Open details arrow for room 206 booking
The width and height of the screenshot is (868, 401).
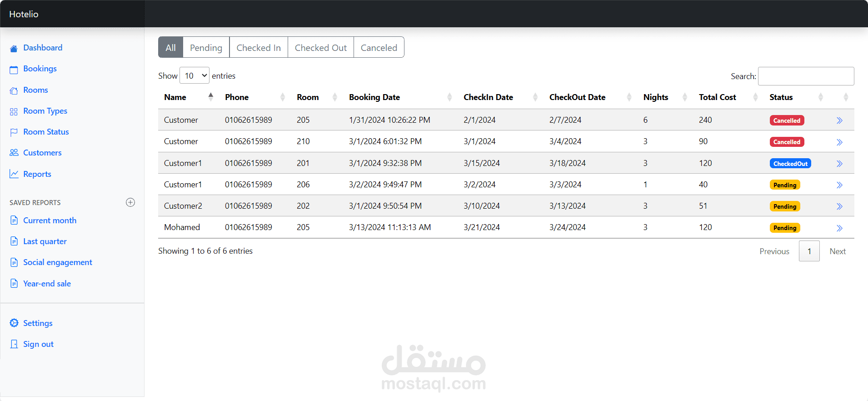(x=839, y=185)
